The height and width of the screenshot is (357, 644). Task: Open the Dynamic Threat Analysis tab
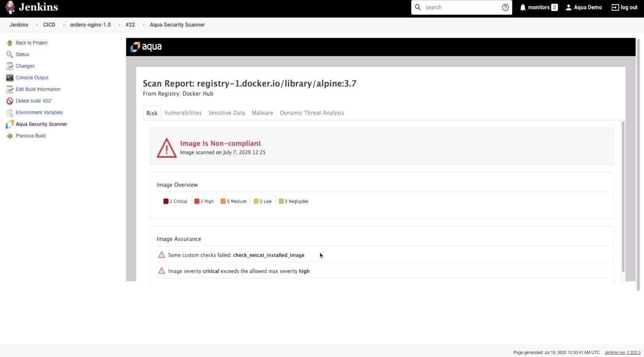click(312, 113)
